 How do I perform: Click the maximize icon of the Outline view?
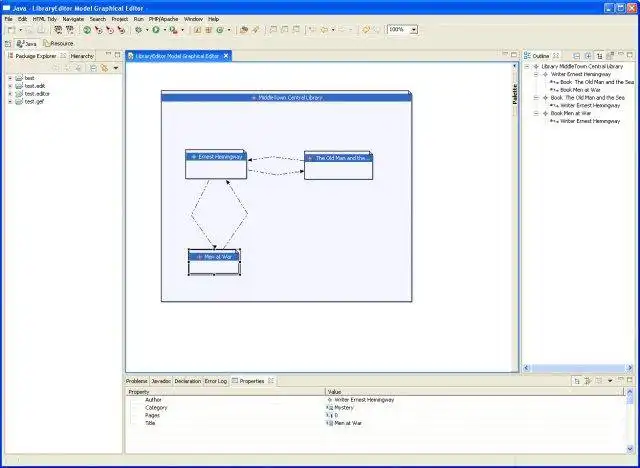630,54
